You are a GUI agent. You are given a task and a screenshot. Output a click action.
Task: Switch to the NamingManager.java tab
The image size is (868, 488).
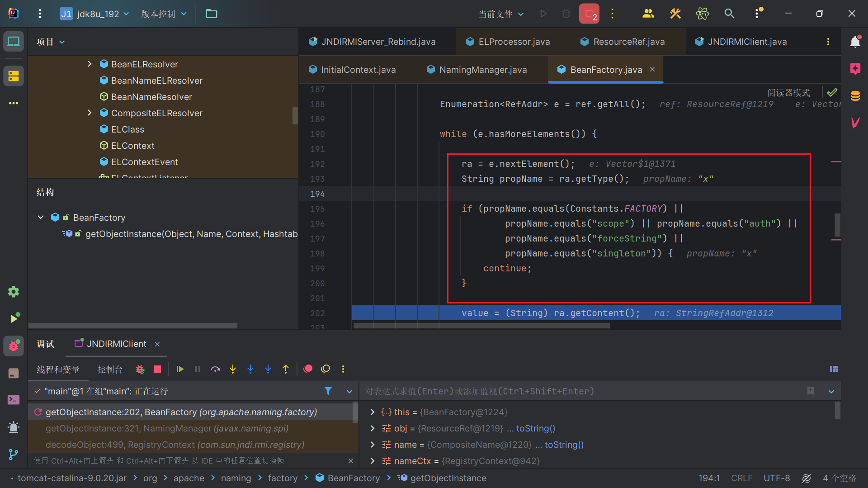(x=482, y=70)
